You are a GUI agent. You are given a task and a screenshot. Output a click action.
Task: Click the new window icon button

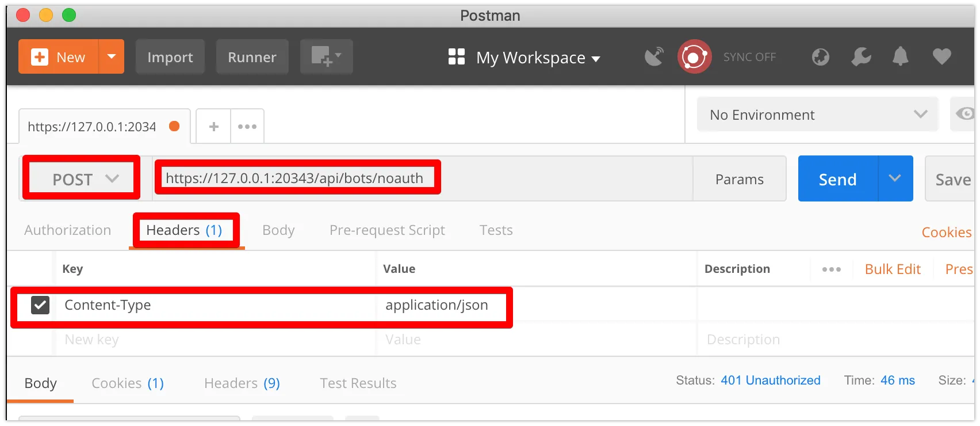pyautogui.click(x=326, y=56)
